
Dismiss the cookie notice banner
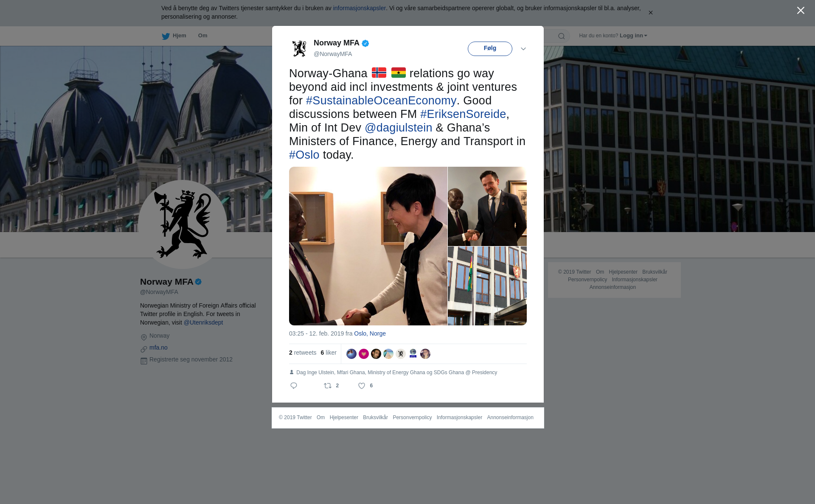tap(650, 13)
